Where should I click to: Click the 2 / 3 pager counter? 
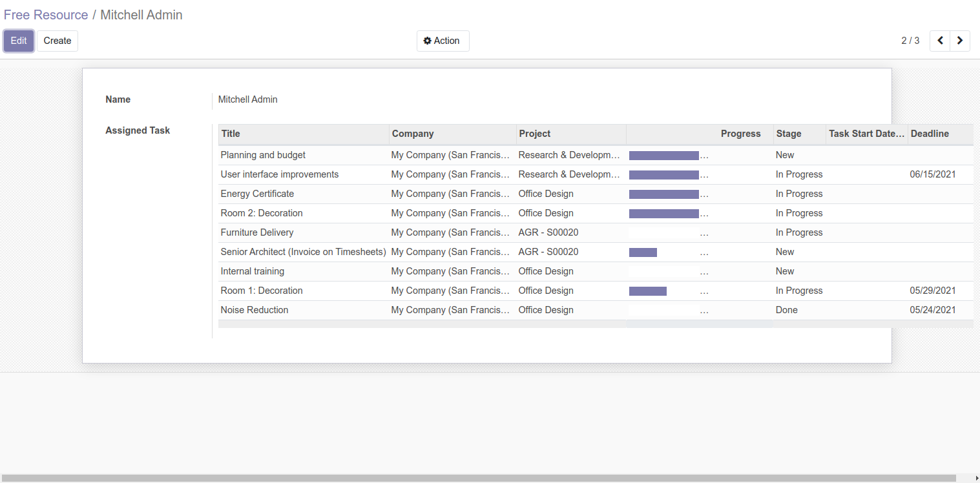coord(910,41)
